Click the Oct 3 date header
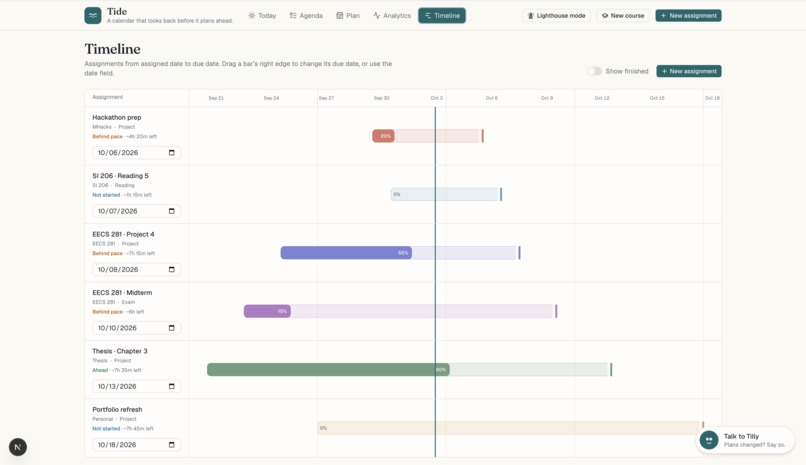The height and width of the screenshot is (465, 806). 436,98
